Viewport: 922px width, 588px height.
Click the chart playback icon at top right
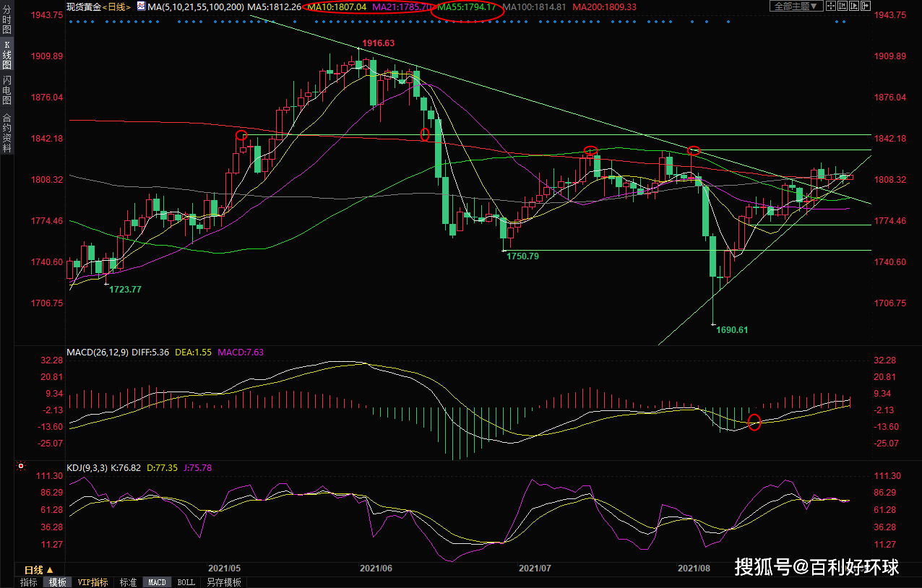click(x=854, y=6)
